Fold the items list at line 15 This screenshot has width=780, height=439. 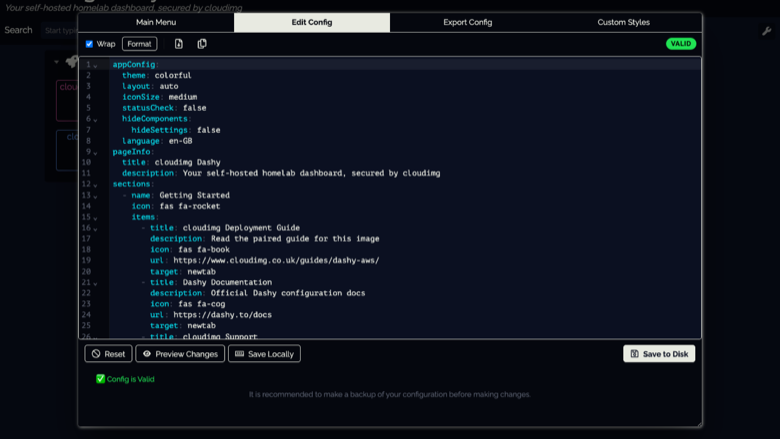click(95, 218)
